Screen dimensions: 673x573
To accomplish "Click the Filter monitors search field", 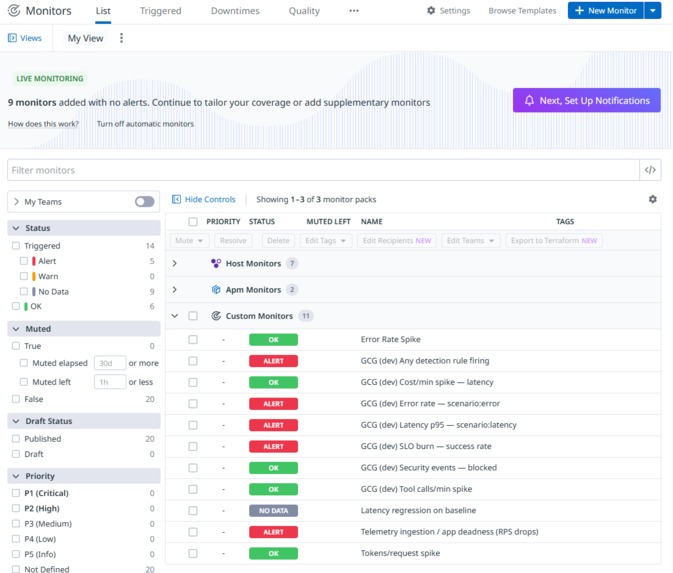I will [x=323, y=170].
